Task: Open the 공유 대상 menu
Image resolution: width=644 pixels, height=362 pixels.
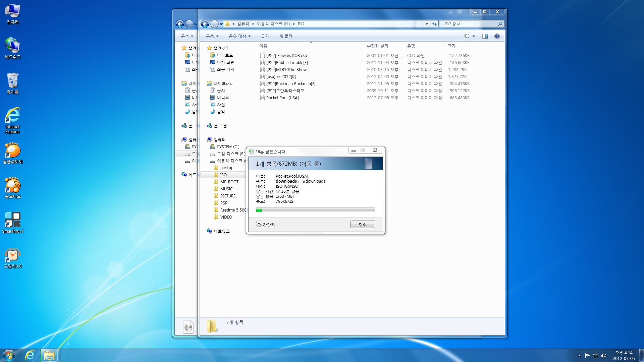Action: 239,36
